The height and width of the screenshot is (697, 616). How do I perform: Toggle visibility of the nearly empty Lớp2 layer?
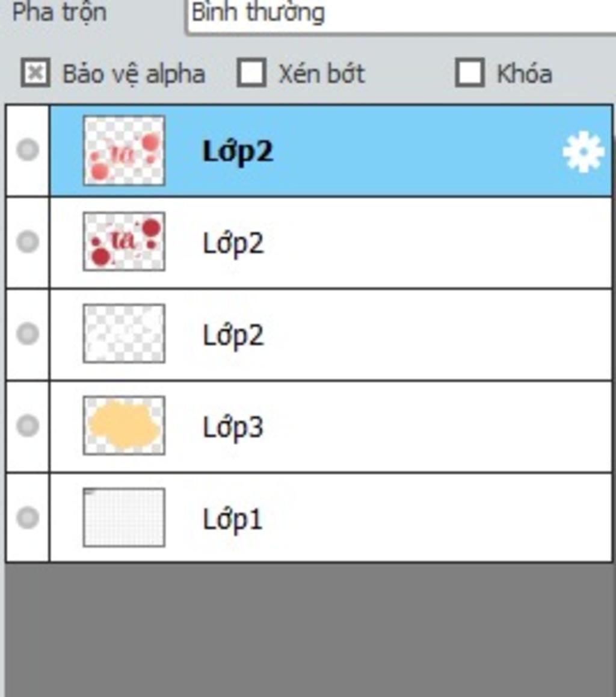[28, 334]
